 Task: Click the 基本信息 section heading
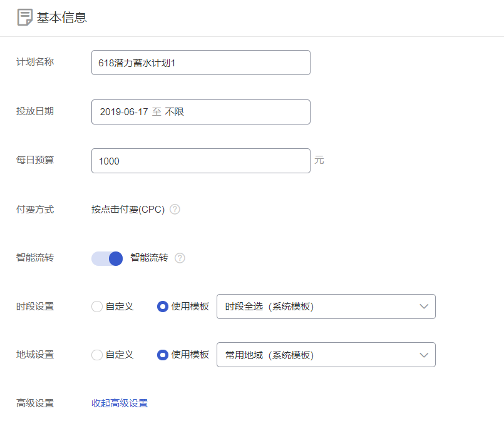[61, 18]
